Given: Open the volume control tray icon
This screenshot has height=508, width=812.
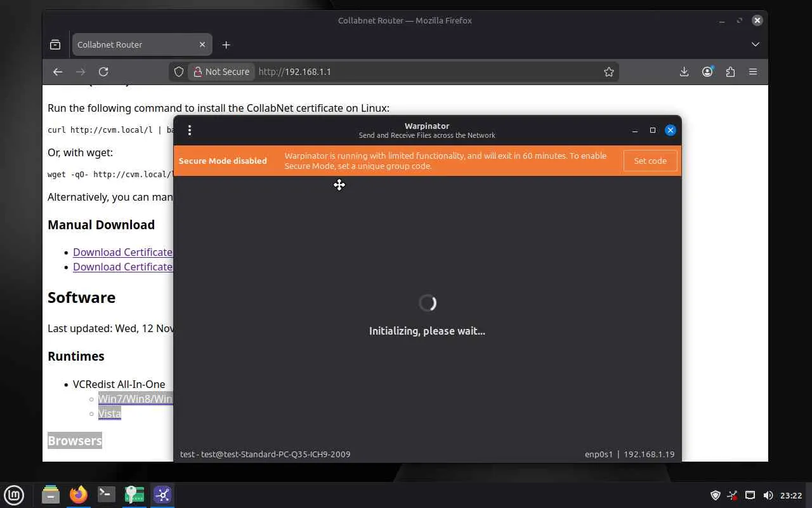Looking at the screenshot, I should [x=768, y=495].
